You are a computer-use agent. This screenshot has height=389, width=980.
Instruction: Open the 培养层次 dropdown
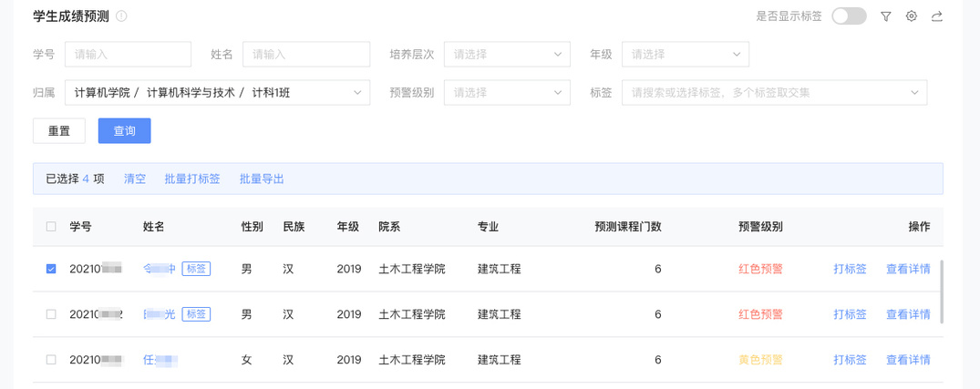pyautogui.click(x=507, y=55)
